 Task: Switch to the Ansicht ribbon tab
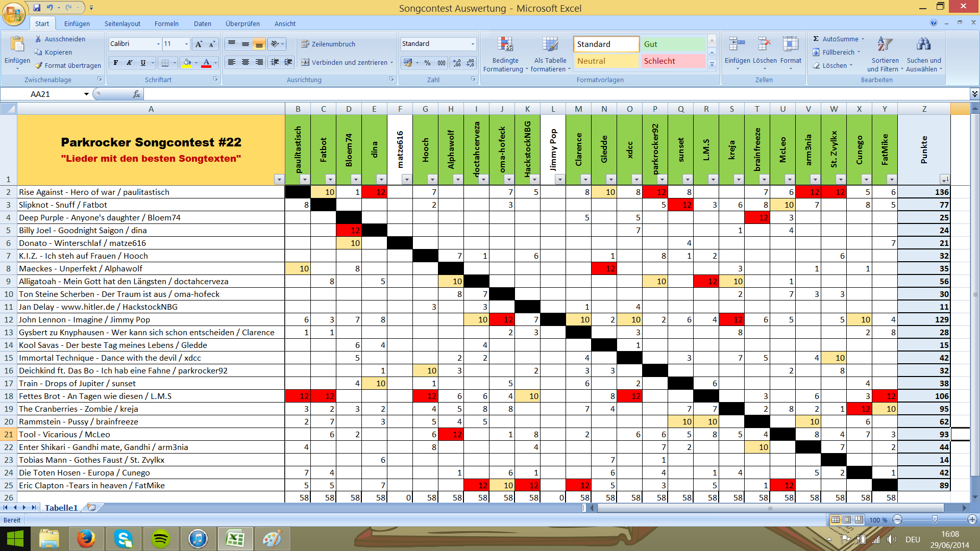point(285,23)
